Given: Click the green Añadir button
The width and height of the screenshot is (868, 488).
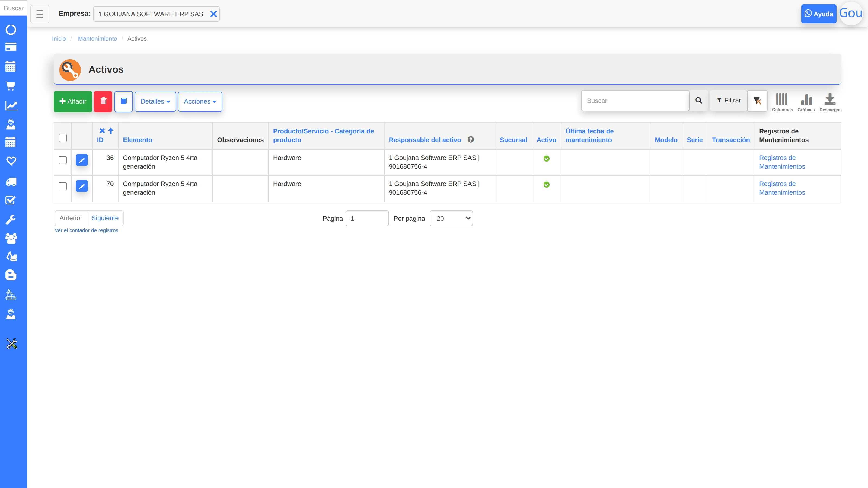Looking at the screenshot, I should (73, 101).
